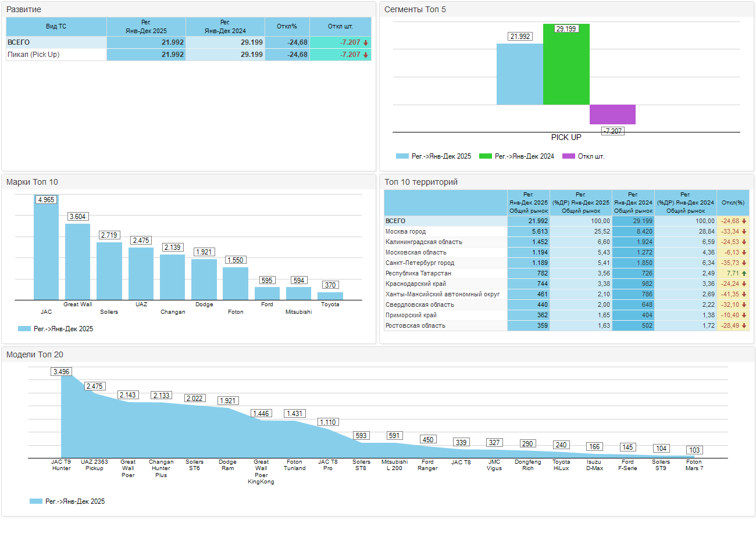Click the JAC bar labeled 4.965
The image size is (756, 534).
(46, 250)
